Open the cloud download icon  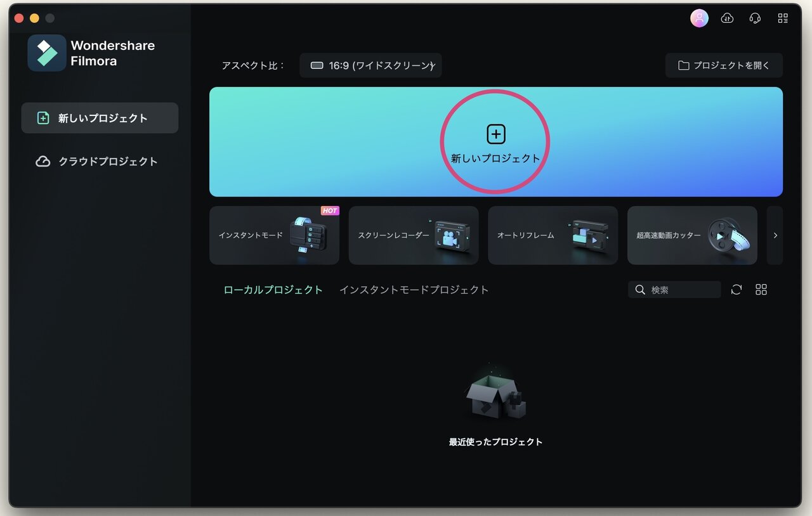[727, 18]
